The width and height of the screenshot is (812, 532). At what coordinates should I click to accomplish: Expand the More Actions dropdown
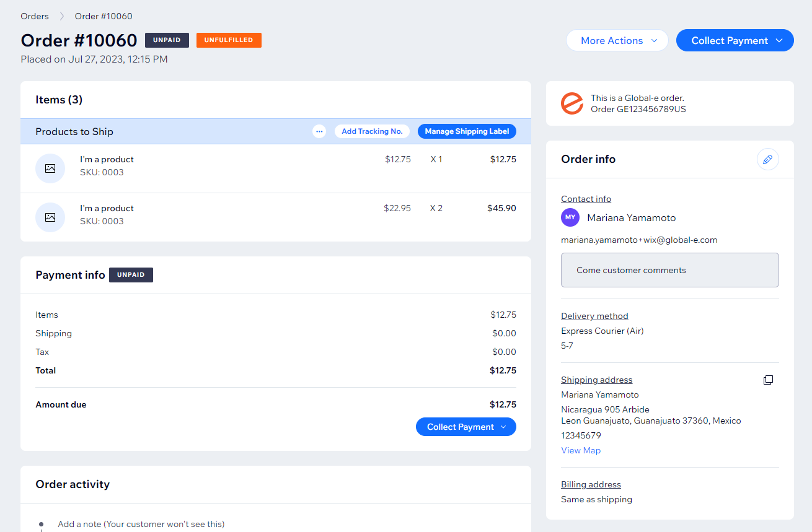click(617, 40)
